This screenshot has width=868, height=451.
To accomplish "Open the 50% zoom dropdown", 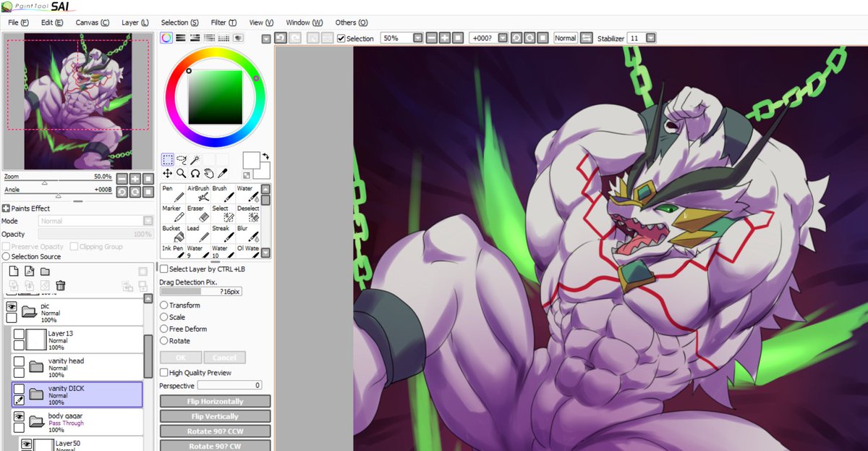I will coord(417,38).
